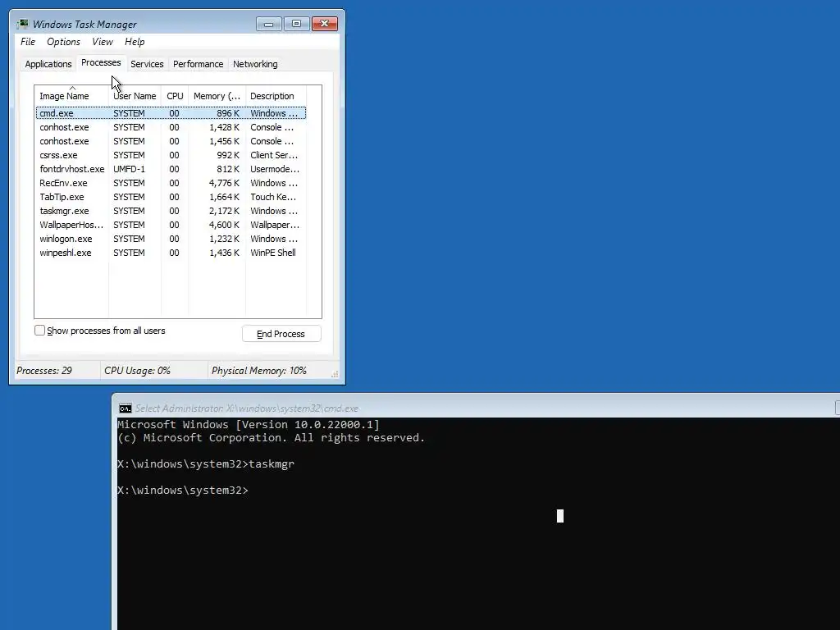Select the csrss.exe process
This screenshot has width=840, height=630.
pyautogui.click(x=171, y=155)
